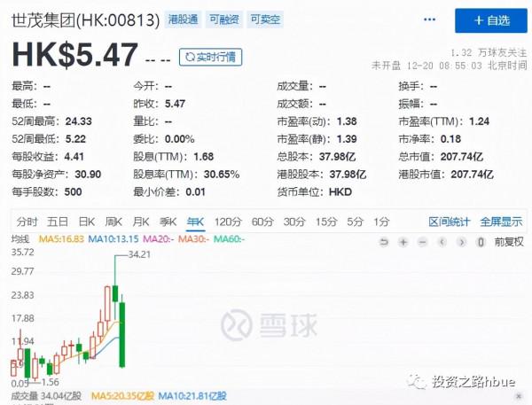Image resolution: width=532 pixels, height=405 pixels.
Task: Click the chart settings icon beside 前复权
Action: pos(481,242)
